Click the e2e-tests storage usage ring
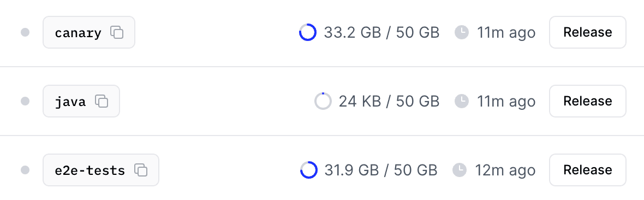This screenshot has height=200, width=644. [309, 170]
